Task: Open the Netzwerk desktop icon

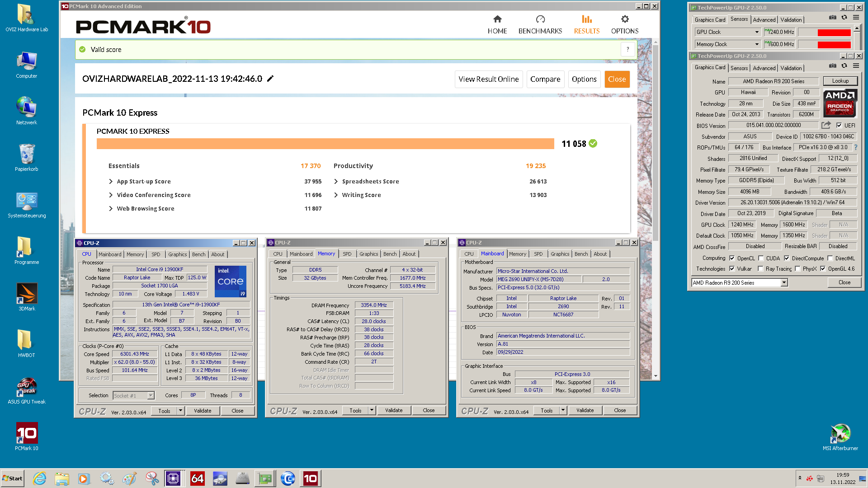Action: [27, 111]
